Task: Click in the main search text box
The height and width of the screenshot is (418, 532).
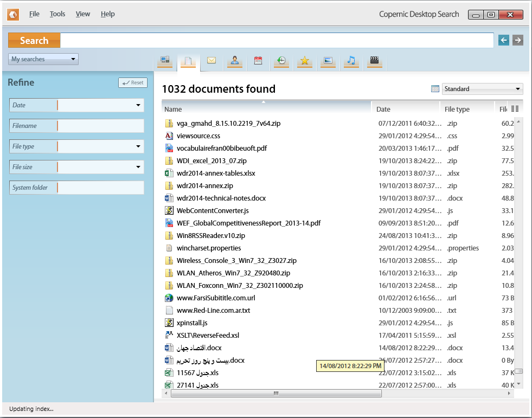Action: tap(277, 40)
